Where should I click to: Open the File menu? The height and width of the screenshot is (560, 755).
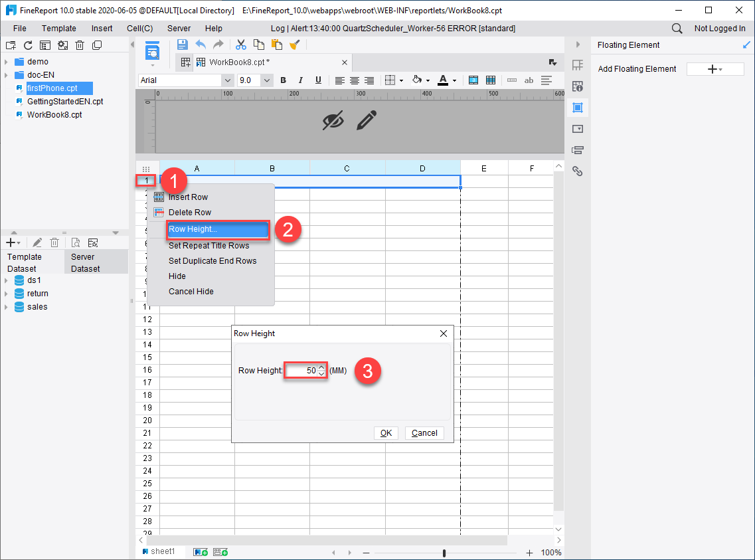click(20, 29)
